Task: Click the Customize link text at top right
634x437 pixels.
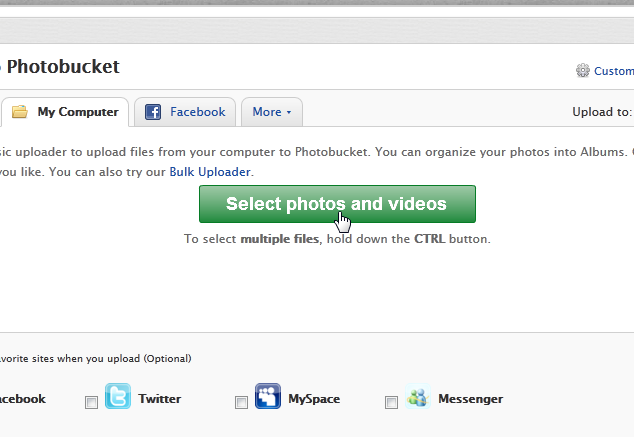Action: tap(613, 71)
